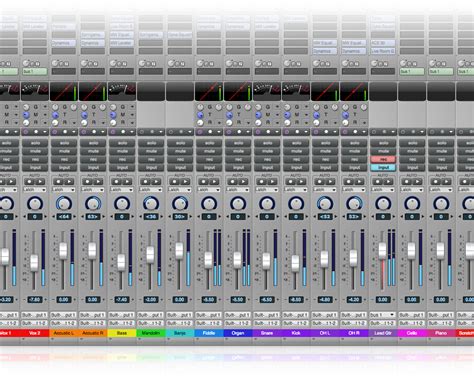
Task: Solo the Kick track
Action: click(296, 143)
